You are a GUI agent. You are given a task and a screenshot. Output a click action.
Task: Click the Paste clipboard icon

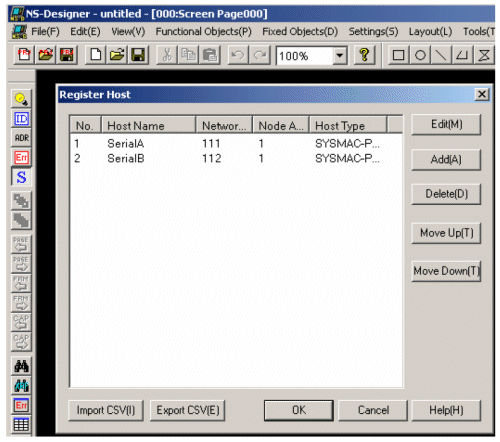pos(209,55)
